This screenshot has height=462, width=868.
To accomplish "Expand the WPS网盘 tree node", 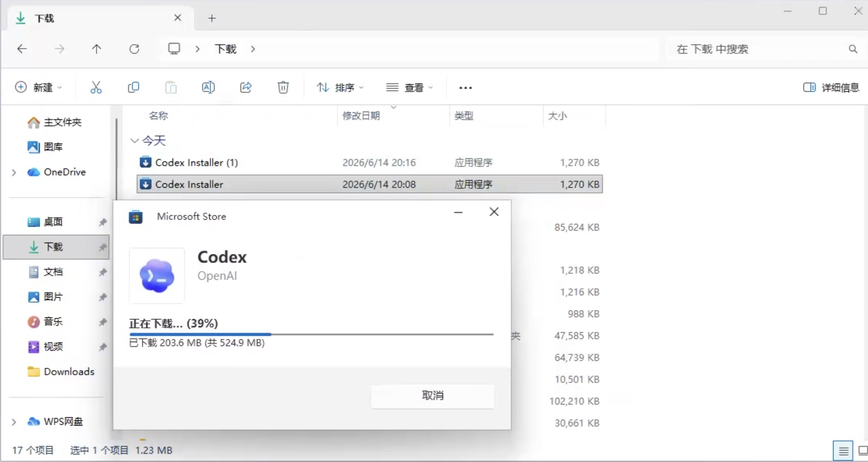I will point(14,422).
